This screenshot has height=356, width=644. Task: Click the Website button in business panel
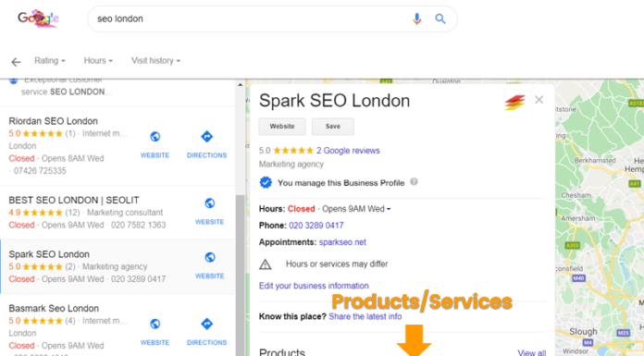[x=282, y=127]
